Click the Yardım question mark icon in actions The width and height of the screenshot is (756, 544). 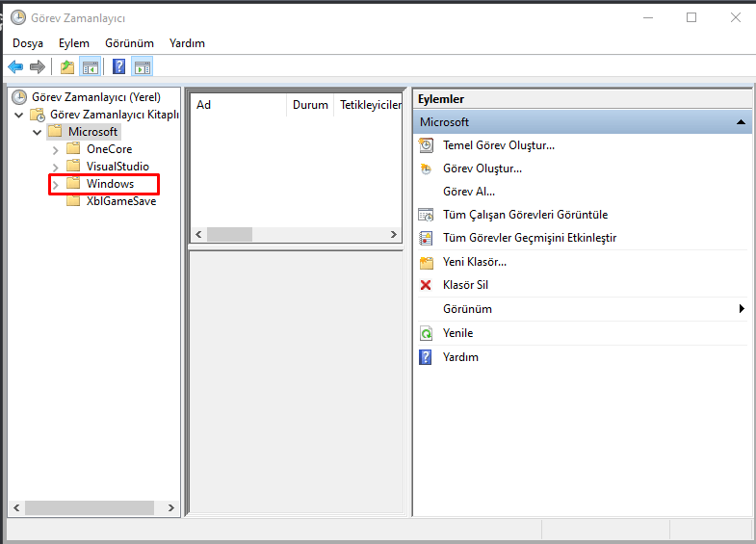coord(426,357)
